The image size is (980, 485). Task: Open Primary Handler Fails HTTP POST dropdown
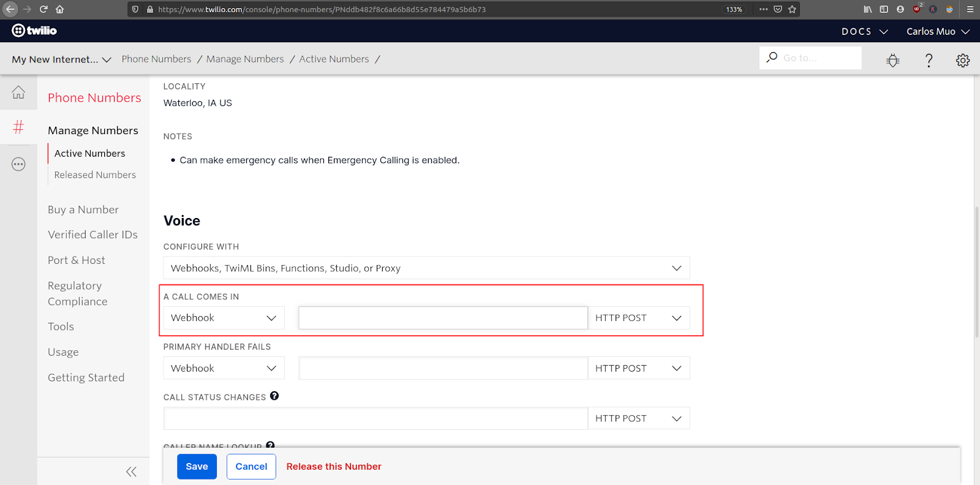(x=639, y=368)
